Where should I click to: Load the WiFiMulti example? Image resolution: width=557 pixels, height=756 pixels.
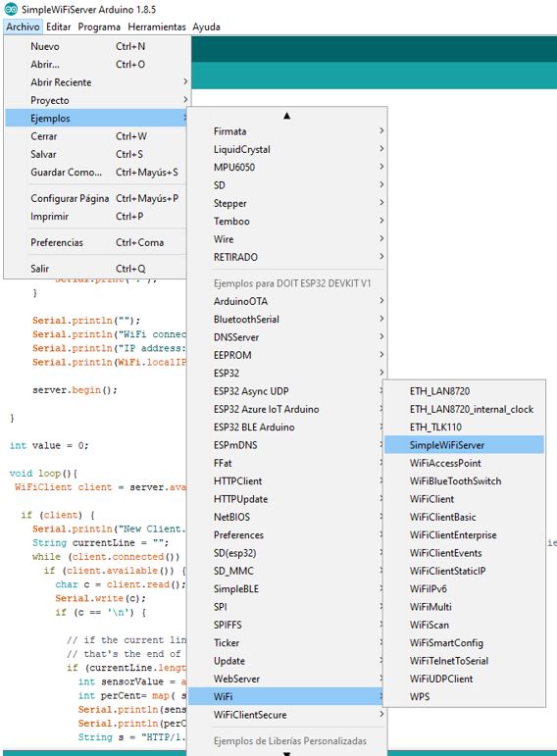pyautogui.click(x=464, y=607)
